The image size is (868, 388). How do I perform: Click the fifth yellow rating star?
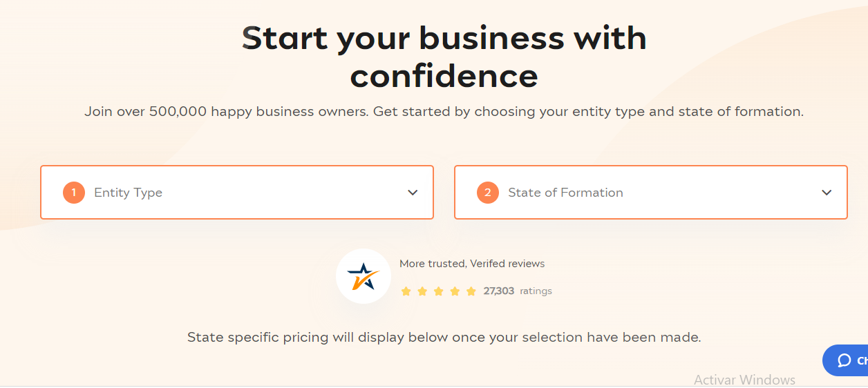471,291
